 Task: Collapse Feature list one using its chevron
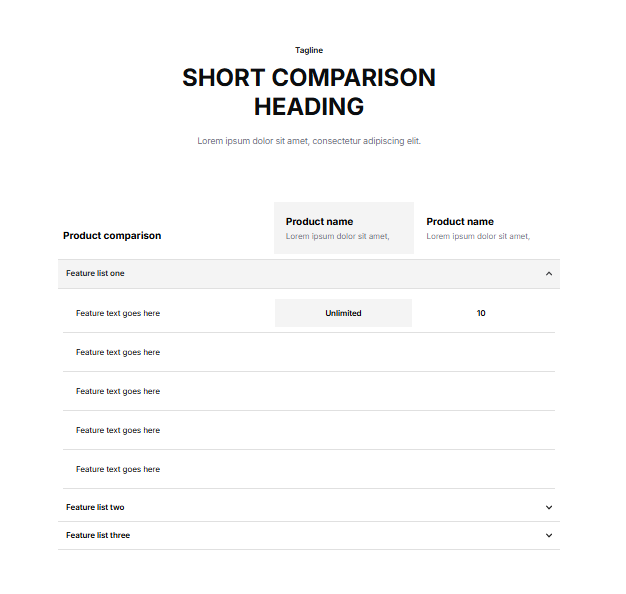549,273
